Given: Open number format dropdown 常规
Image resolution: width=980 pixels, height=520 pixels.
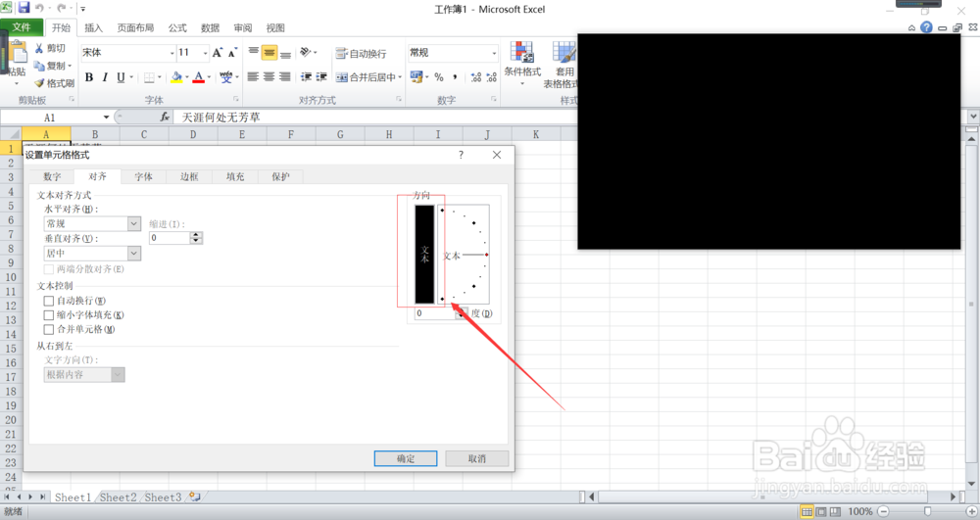Looking at the screenshot, I should 494,53.
